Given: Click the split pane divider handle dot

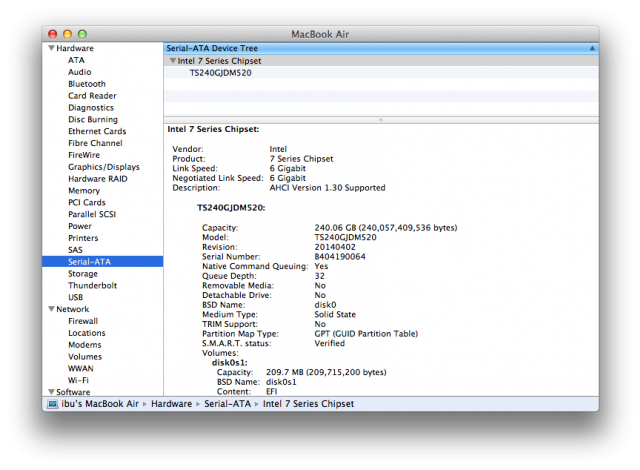Looking at the screenshot, I should (x=381, y=120).
